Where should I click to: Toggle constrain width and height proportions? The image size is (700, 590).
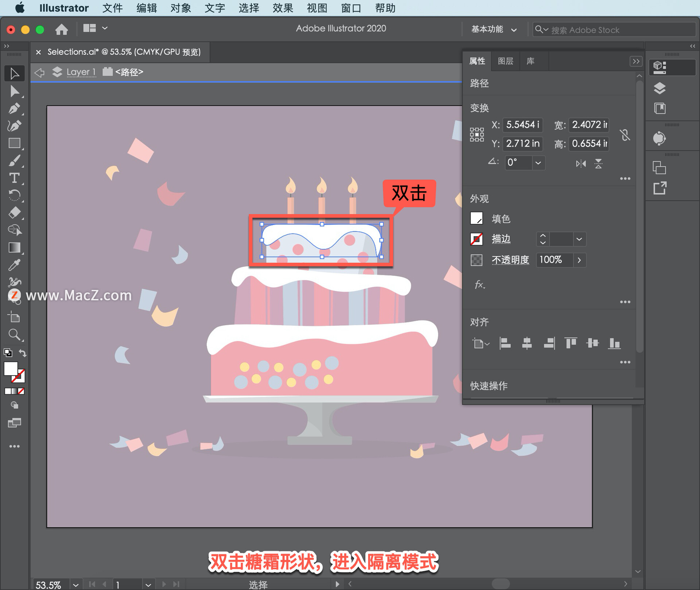pos(625,135)
